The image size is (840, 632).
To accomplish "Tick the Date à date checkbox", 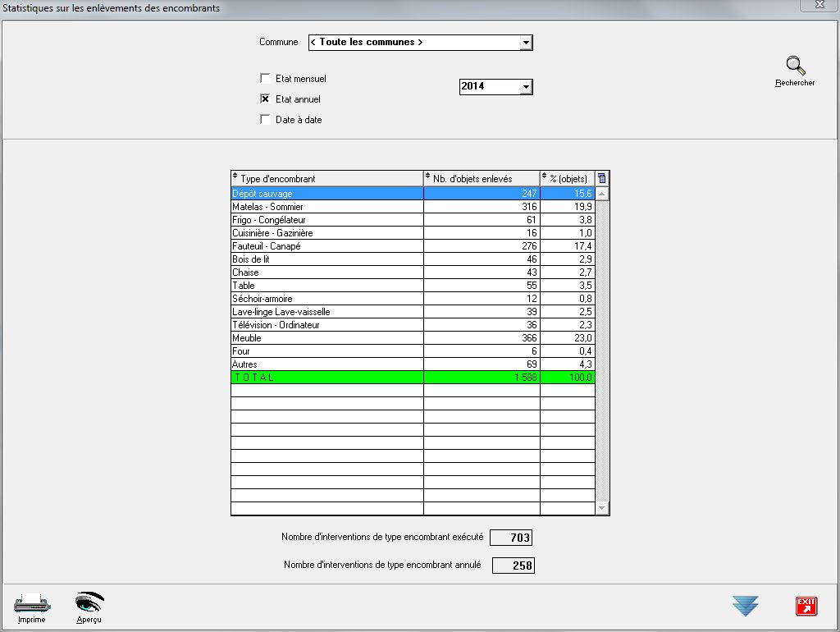I will [x=265, y=120].
